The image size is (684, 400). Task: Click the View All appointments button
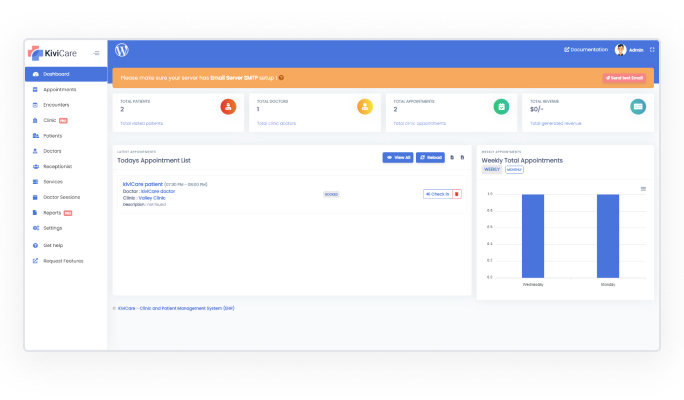pyautogui.click(x=398, y=157)
